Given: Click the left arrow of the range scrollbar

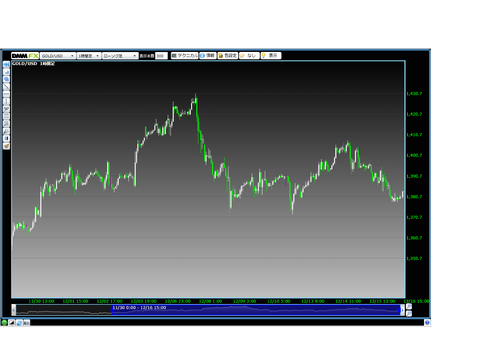Looking at the screenshot, I should [x=14, y=310].
